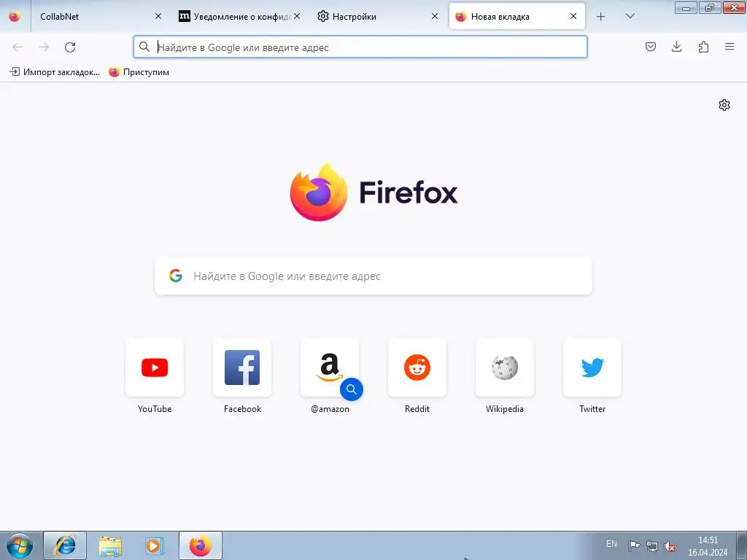
Task: Click the Show desktop button
Action: pos(741,545)
